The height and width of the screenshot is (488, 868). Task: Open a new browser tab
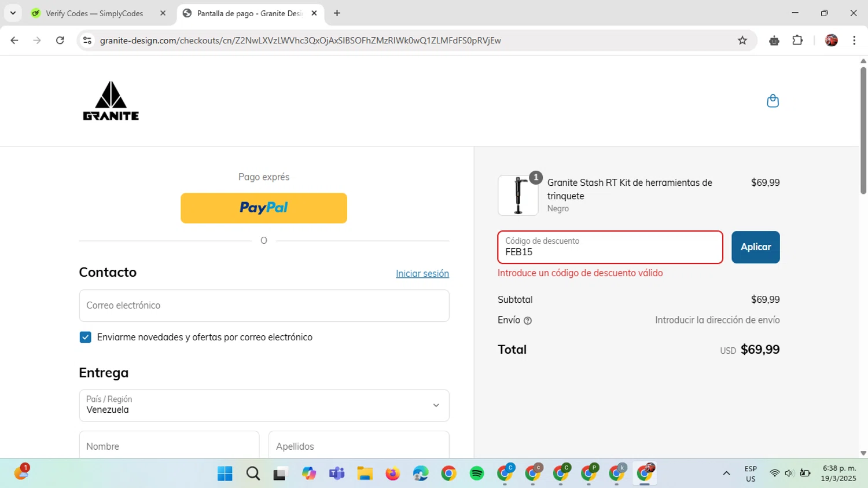point(337,13)
